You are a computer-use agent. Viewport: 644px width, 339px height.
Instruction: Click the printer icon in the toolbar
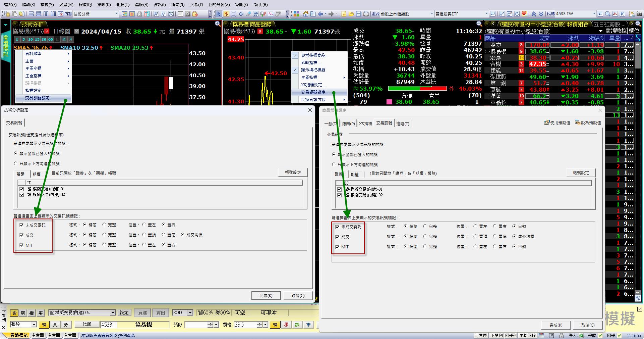[366, 14]
